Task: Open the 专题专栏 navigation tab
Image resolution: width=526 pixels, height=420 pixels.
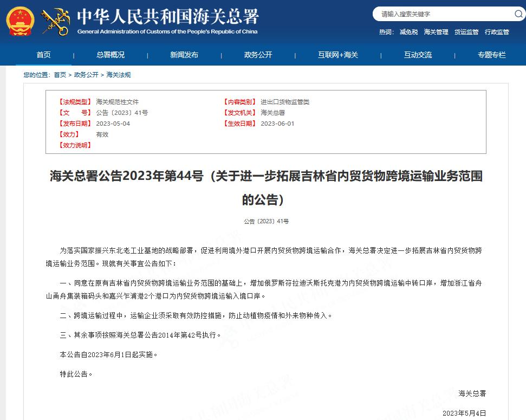Action: click(491, 54)
